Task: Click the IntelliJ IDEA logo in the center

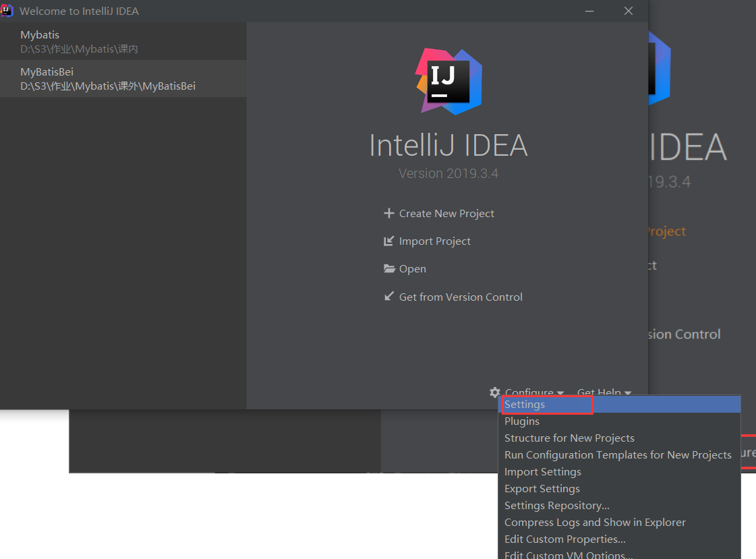Action: pos(448,82)
